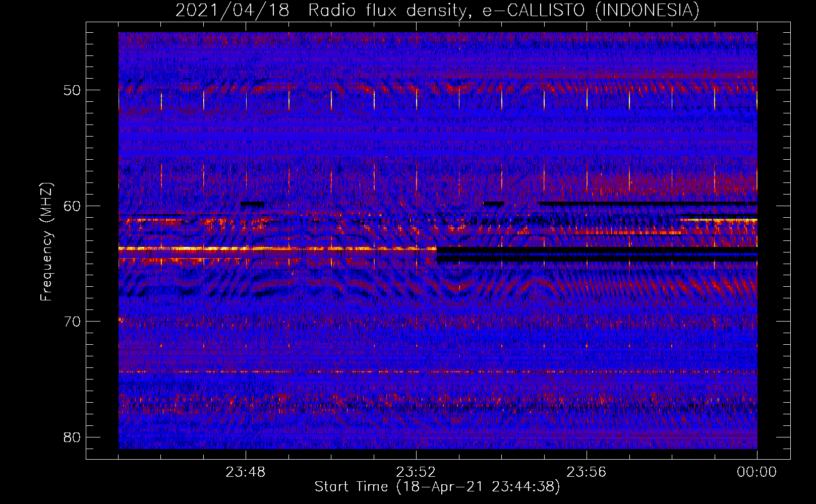Click the 00:00 time tick label
Image resolution: width=816 pixels, height=504 pixels.
pyautogui.click(x=756, y=472)
